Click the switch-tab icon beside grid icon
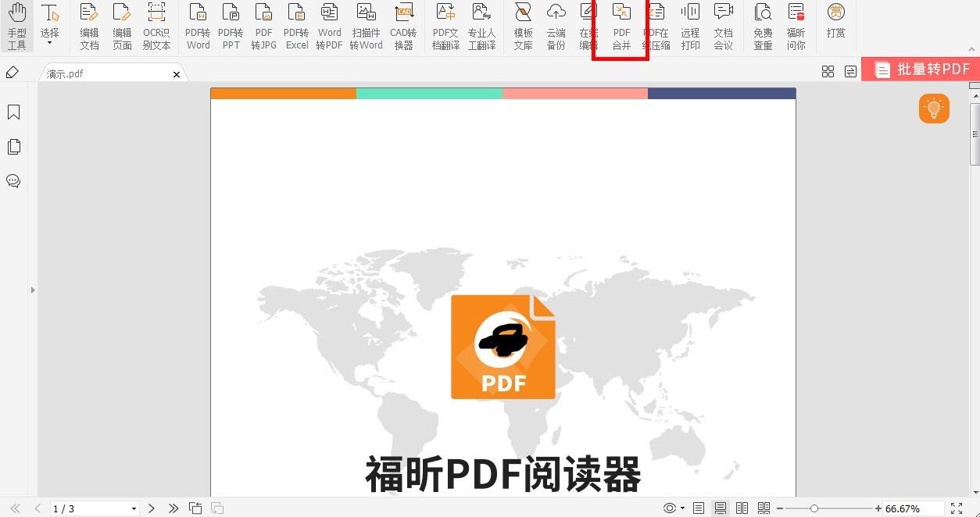The height and width of the screenshot is (517, 980). coord(850,72)
